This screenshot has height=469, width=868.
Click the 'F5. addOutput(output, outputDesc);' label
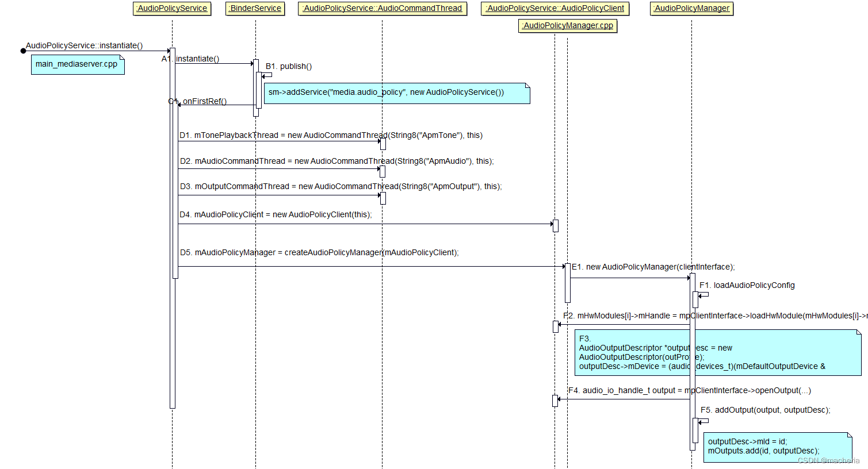pyautogui.click(x=766, y=410)
